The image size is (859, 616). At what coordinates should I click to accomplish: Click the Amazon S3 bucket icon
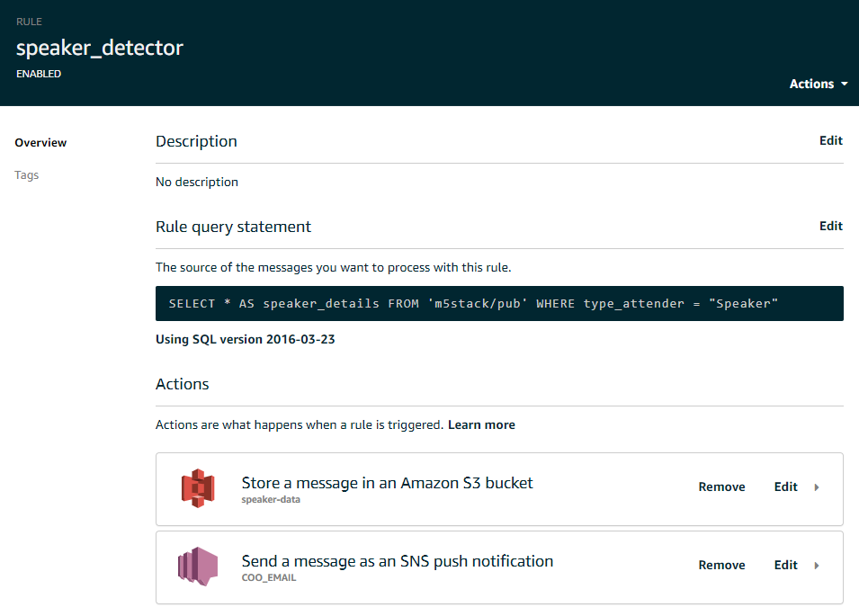click(x=198, y=488)
